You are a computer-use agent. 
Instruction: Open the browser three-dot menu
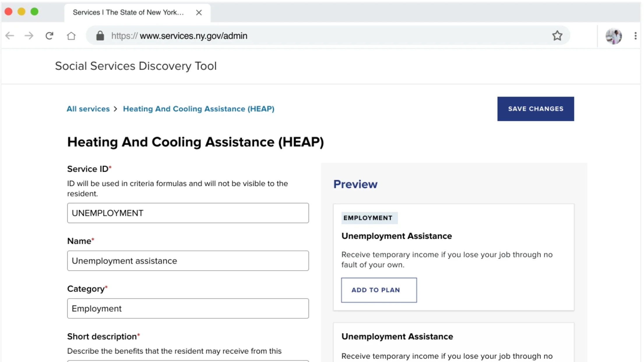[635, 36]
